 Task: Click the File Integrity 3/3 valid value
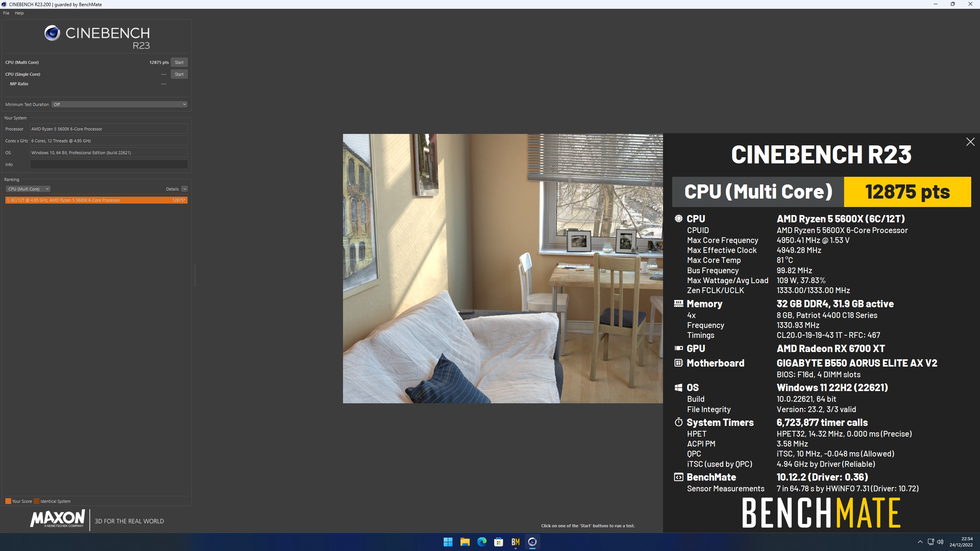[816, 409]
